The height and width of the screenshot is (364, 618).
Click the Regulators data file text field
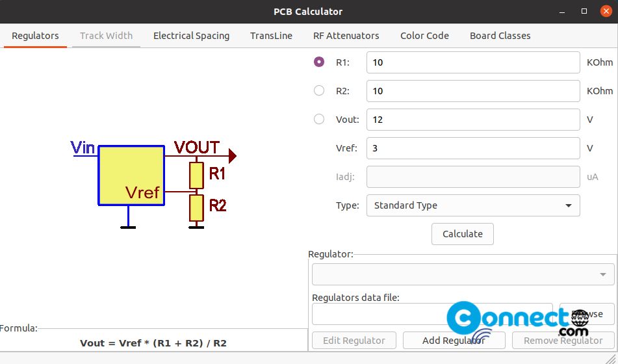[x=432, y=314]
